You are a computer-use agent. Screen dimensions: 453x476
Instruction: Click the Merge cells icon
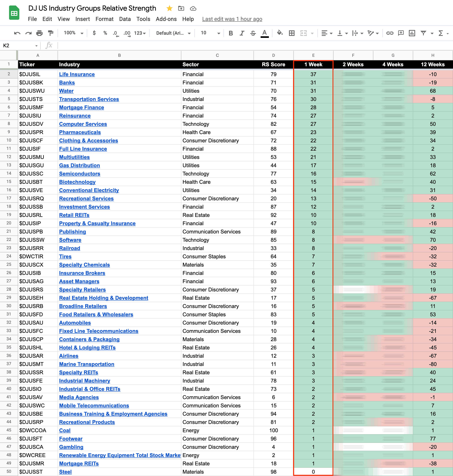click(304, 33)
